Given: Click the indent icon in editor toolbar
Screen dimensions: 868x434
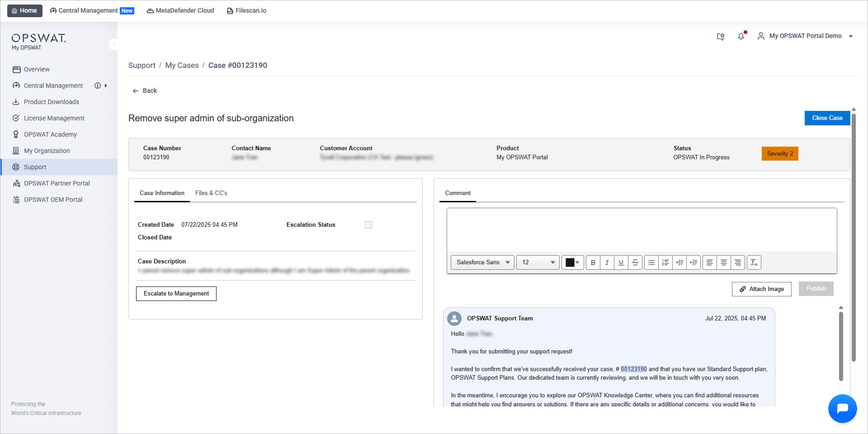Looking at the screenshot, I should (679, 262).
